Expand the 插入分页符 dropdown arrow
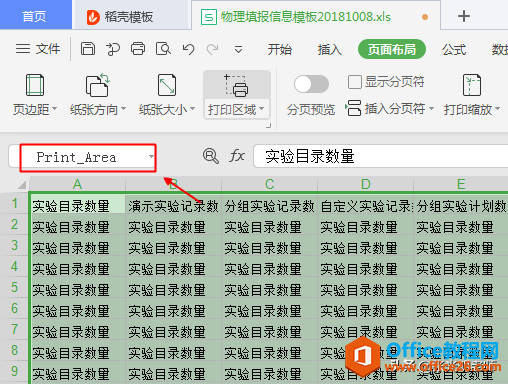This screenshot has height=384, width=508. [x=431, y=109]
